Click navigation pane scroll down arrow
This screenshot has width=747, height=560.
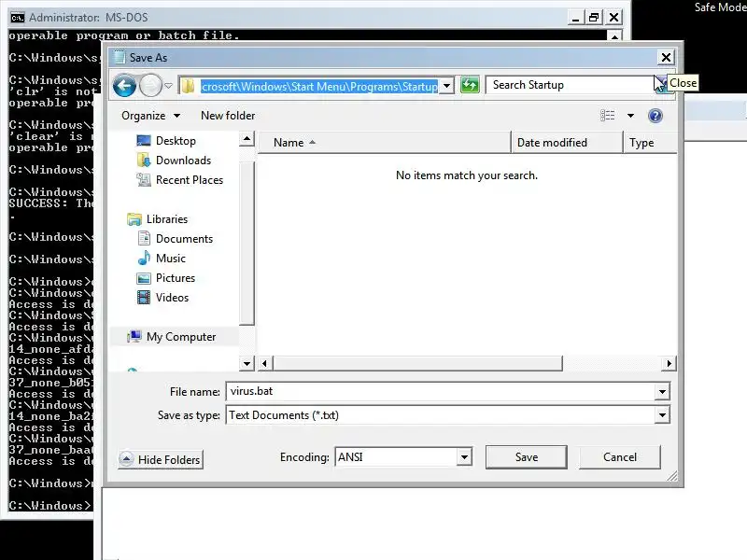247,364
